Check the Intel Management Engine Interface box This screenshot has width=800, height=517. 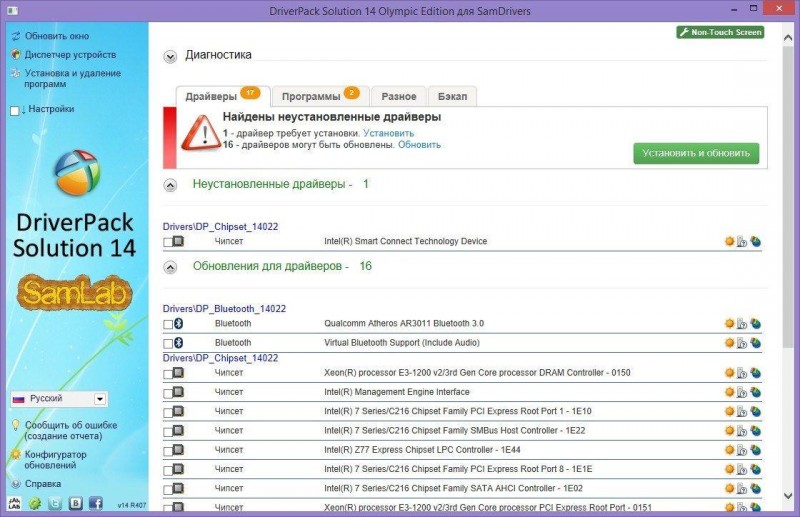tap(168, 393)
